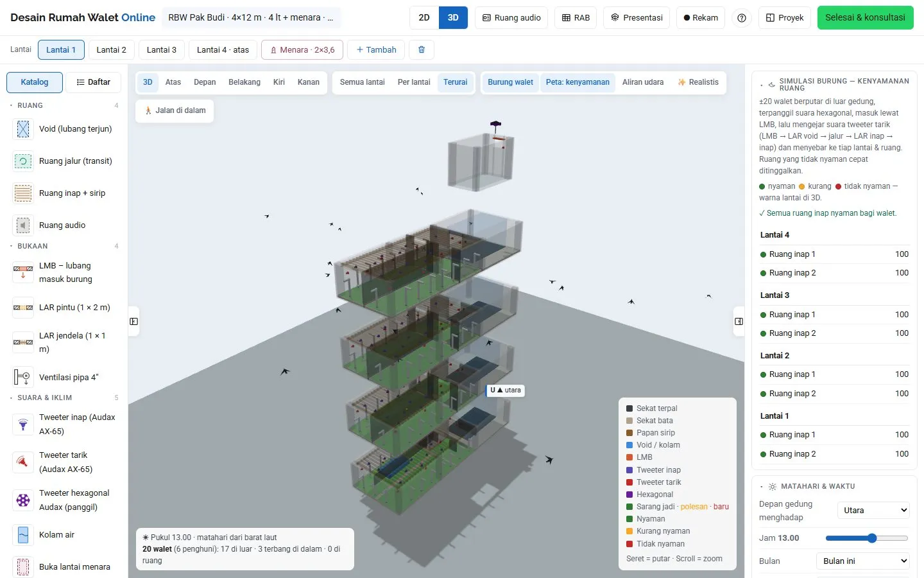Select the Tweeter hexagonal panggil icon
The height and width of the screenshot is (578, 924).
point(23,500)
